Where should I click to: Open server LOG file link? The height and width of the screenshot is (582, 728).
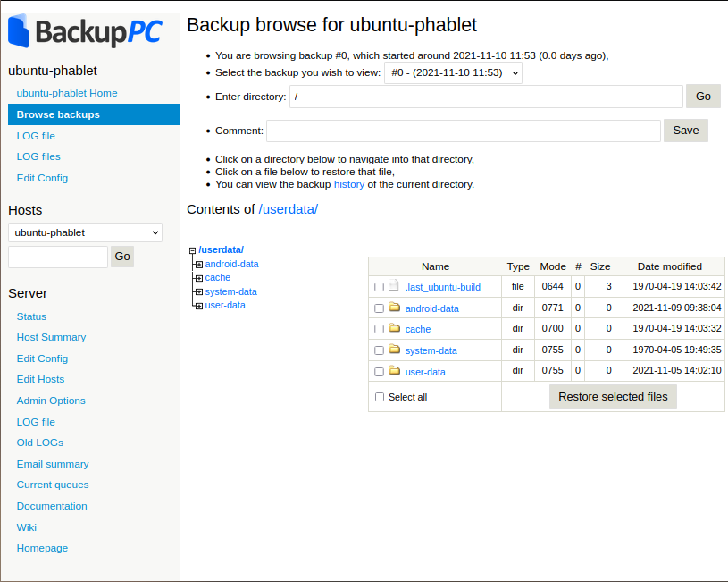[x=36, y=422]
